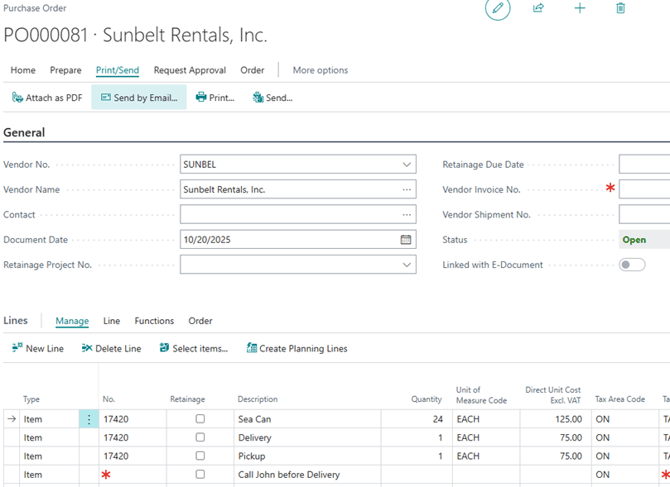The image size is (670, 487).
Task: Click Delete Line in Lines toolbar
Action: [111, 348]
